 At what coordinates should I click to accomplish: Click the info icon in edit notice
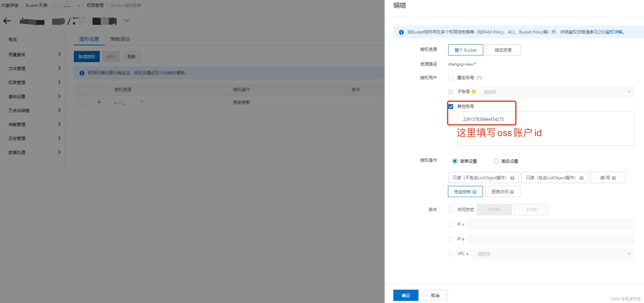coord(401,32)
